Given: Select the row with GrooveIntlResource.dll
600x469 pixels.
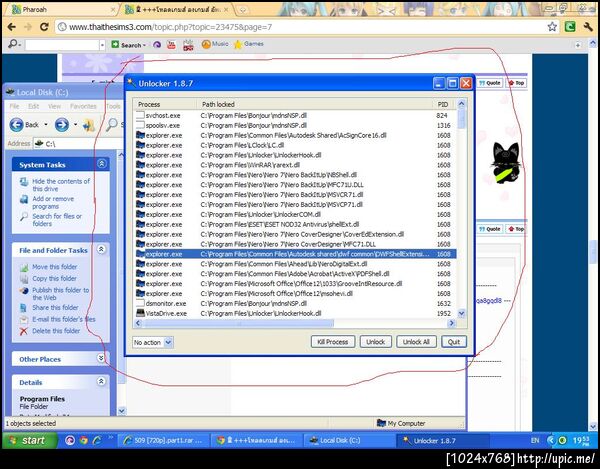Looking at the screenshot, I should click(295, 284).
